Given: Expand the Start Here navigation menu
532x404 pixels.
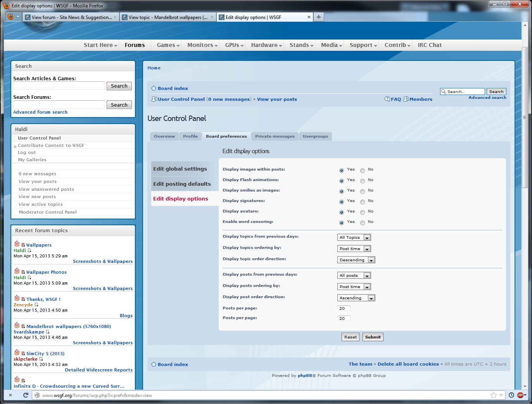Looking at the screenshot, I should [x=100, y=45].
